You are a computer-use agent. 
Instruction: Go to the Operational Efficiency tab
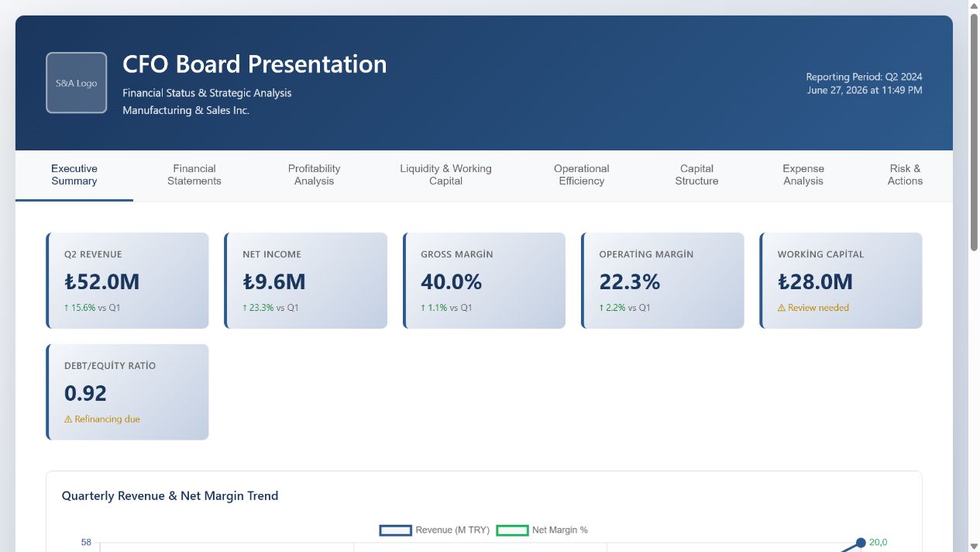tap(581, 175)
